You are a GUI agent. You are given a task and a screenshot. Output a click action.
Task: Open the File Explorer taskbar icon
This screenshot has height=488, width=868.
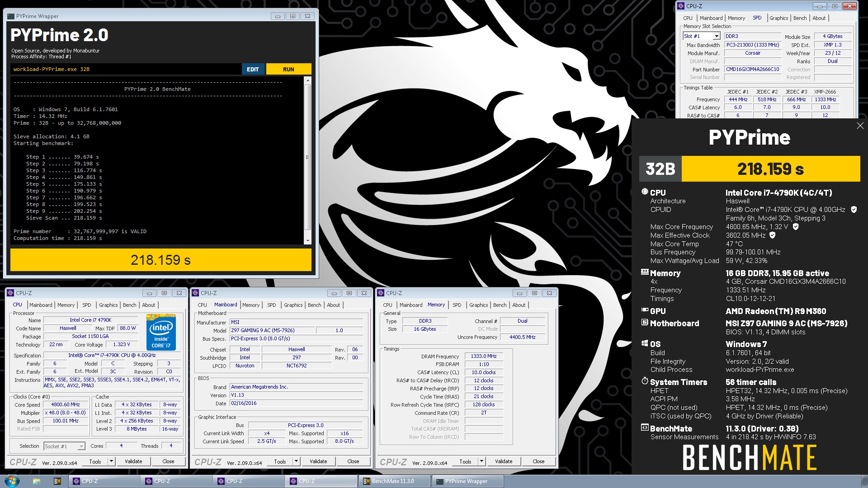[x=37, y=481]
